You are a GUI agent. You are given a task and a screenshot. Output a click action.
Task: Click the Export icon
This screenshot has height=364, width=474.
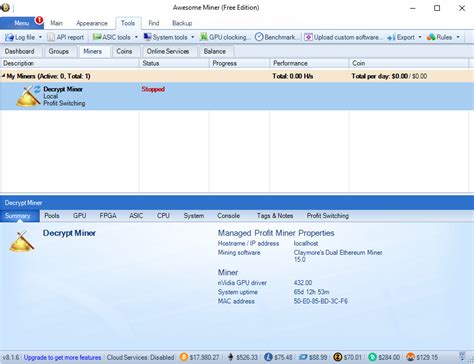[x=391, y=37]
